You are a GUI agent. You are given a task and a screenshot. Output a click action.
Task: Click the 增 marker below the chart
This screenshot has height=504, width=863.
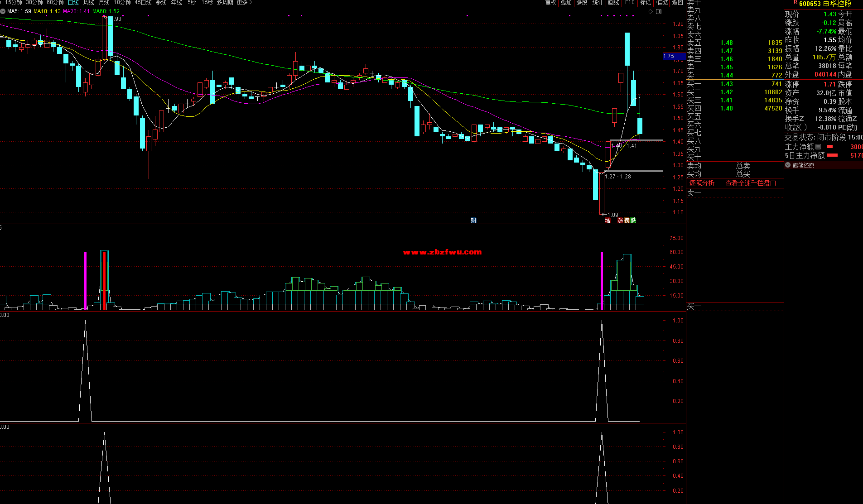coord(607,221)
